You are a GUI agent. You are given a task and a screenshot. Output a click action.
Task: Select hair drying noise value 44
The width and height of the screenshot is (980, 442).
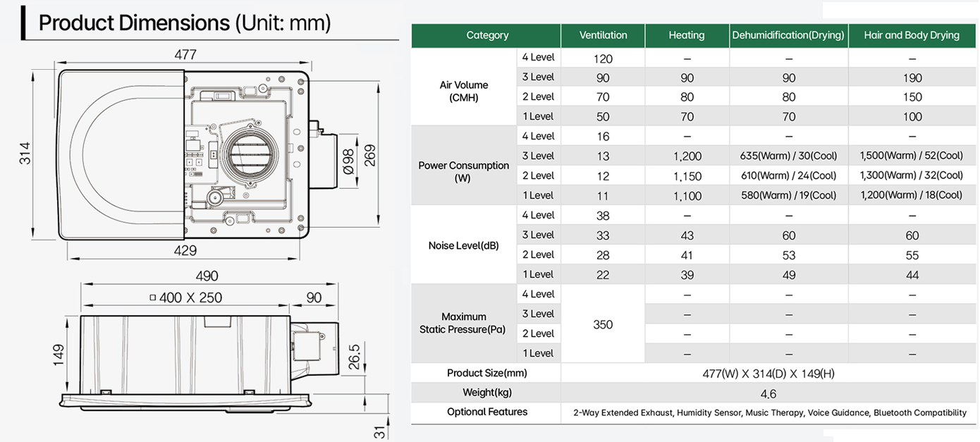click(912, 275)
